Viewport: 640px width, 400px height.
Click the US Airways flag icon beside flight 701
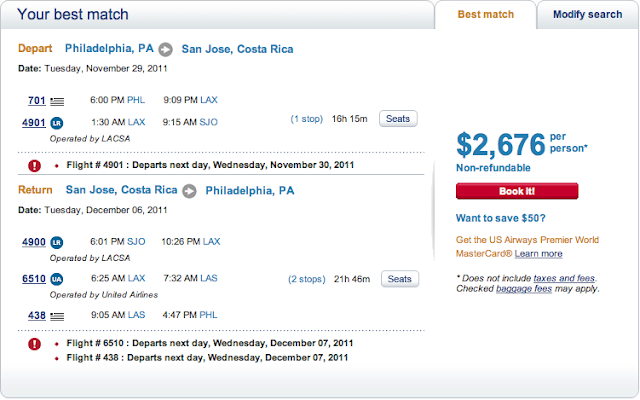56,101
